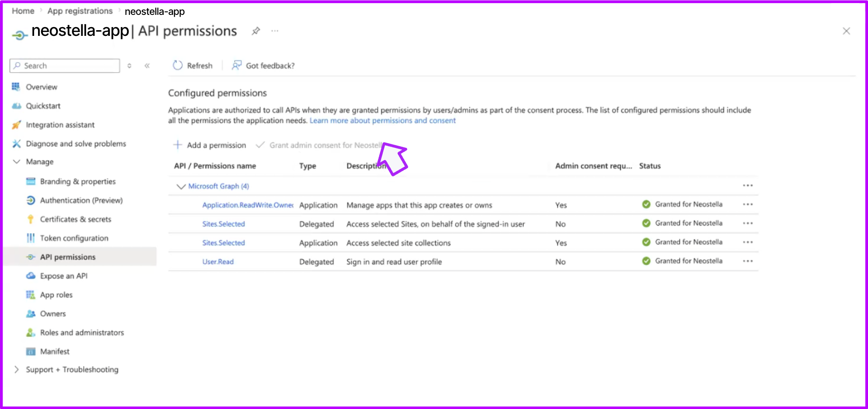Viewport: 868px width, 409px height.
Task: Click Grant admin consent for Neostella
Action: [320, 145]
